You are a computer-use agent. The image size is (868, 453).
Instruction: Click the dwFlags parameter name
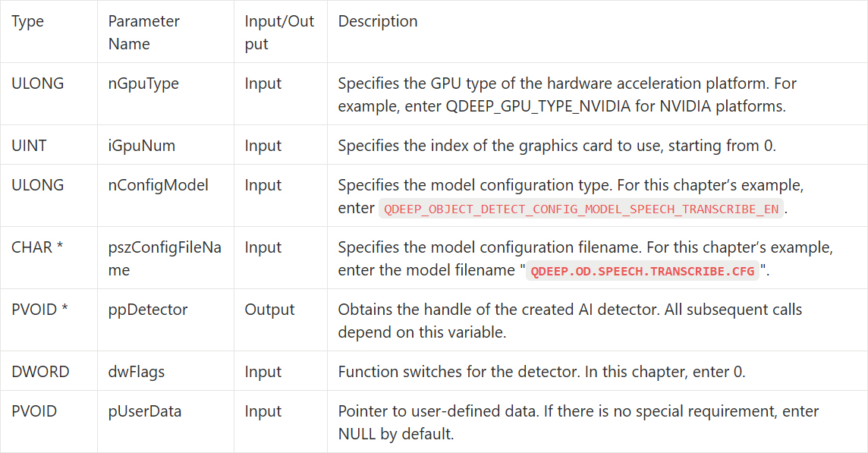click(x=136, y=371)
